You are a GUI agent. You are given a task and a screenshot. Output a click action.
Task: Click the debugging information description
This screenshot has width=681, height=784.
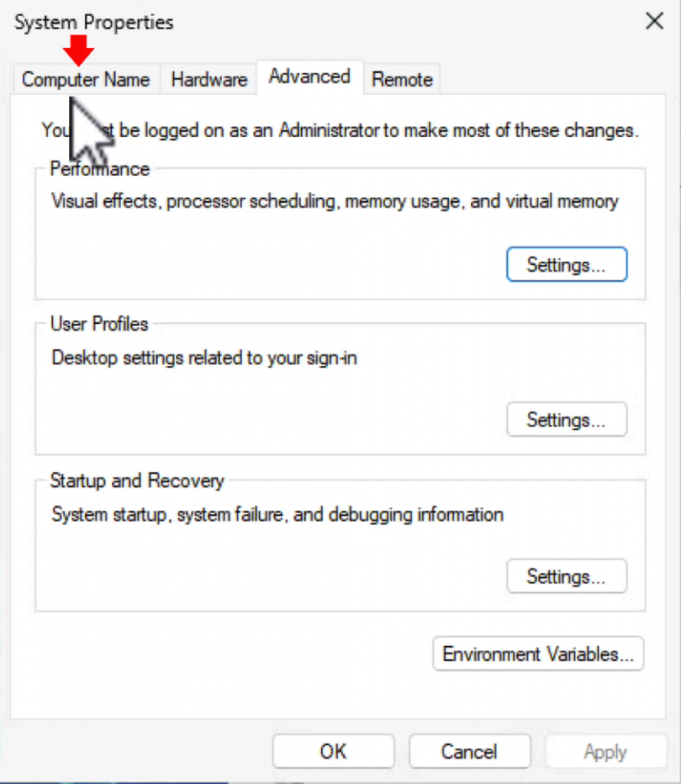tap(276, 514)
